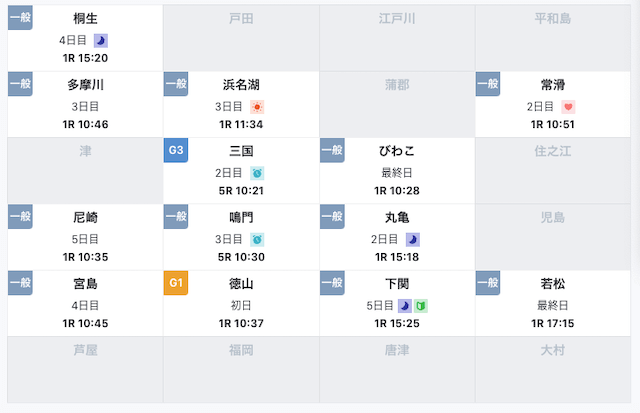The height and width of the screenshot is (413, 640).
Task: Click the alarm clock icon for 三国
Action: pos(257,173)
